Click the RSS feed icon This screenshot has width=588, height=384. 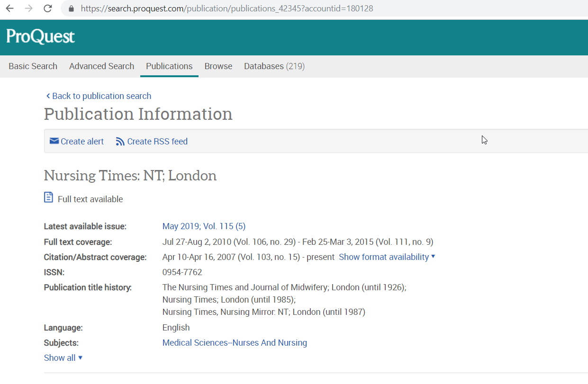coord(120,141)
